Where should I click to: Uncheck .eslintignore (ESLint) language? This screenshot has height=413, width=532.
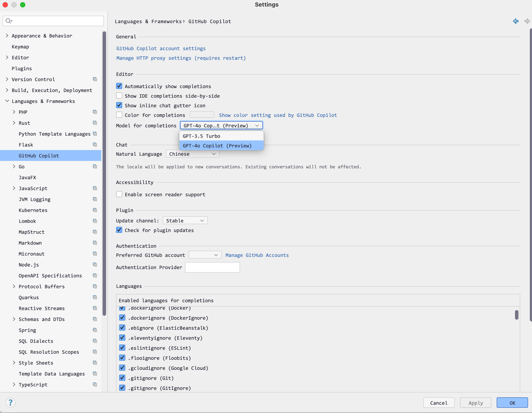122,348
